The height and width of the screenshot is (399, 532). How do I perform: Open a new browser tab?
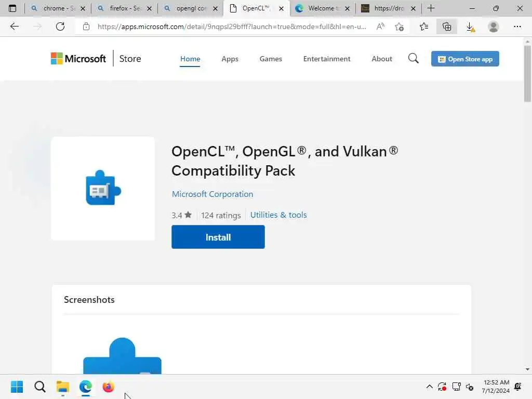click(x=431, y=8)
